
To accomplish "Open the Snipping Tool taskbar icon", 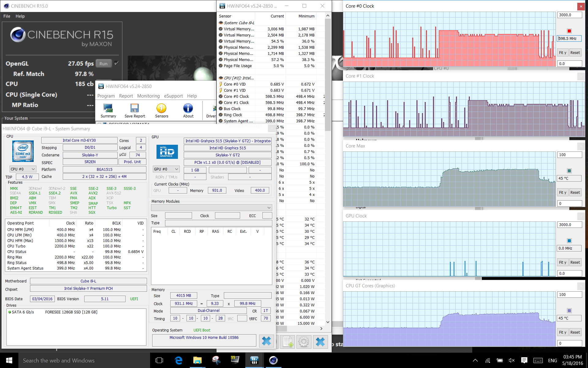I will [x=216, y=360].
